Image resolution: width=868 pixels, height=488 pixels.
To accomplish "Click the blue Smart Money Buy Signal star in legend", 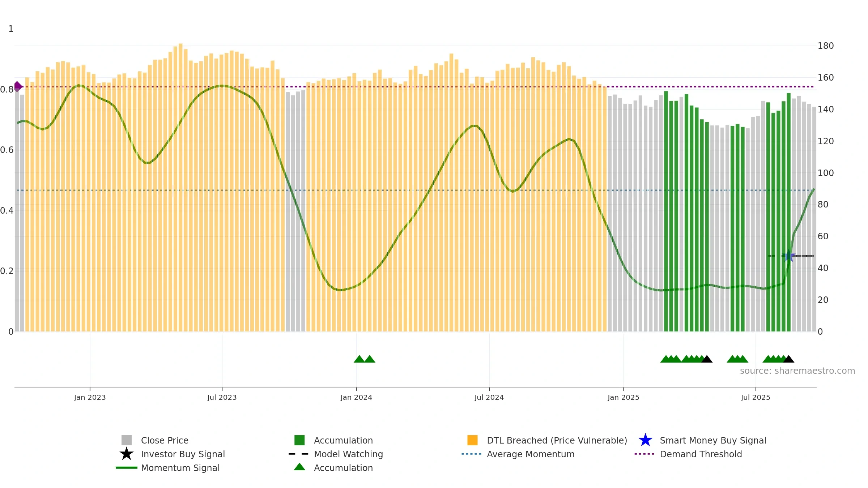I will click(645, 440).
